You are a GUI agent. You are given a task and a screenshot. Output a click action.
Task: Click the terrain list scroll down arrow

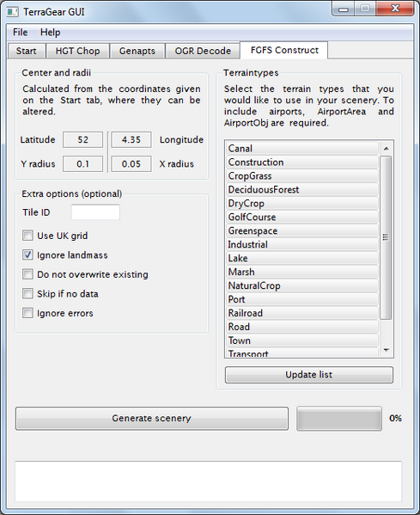(387, 350)
